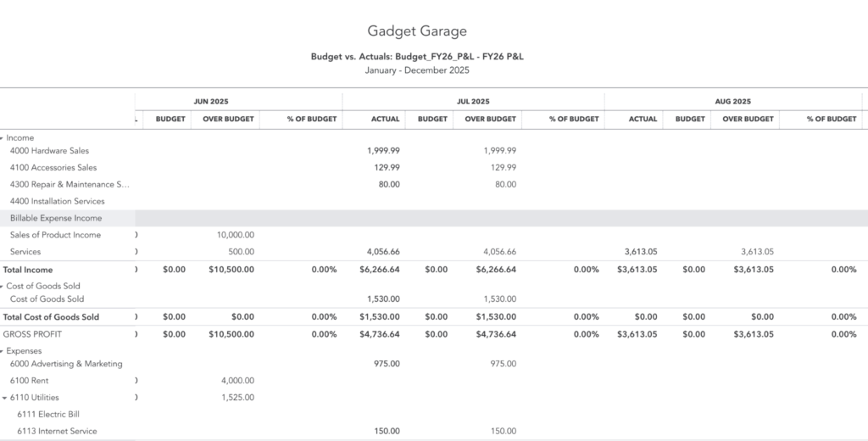
Task: Select the OVER BUDGET header under JUN 2025
Action: (x=228, y=119)
